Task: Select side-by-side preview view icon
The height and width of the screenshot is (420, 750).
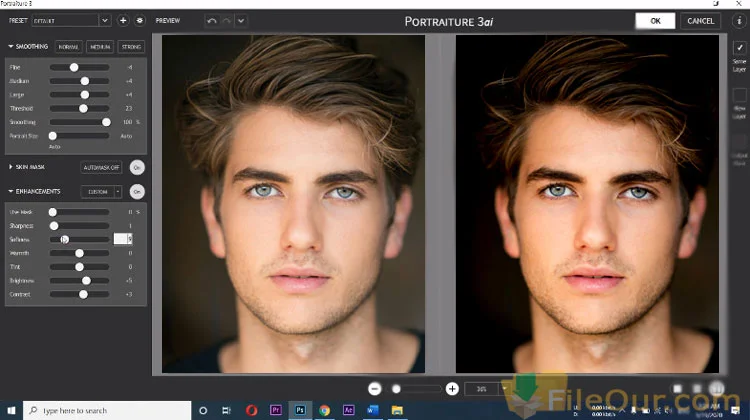Action: tap(717, 388)
